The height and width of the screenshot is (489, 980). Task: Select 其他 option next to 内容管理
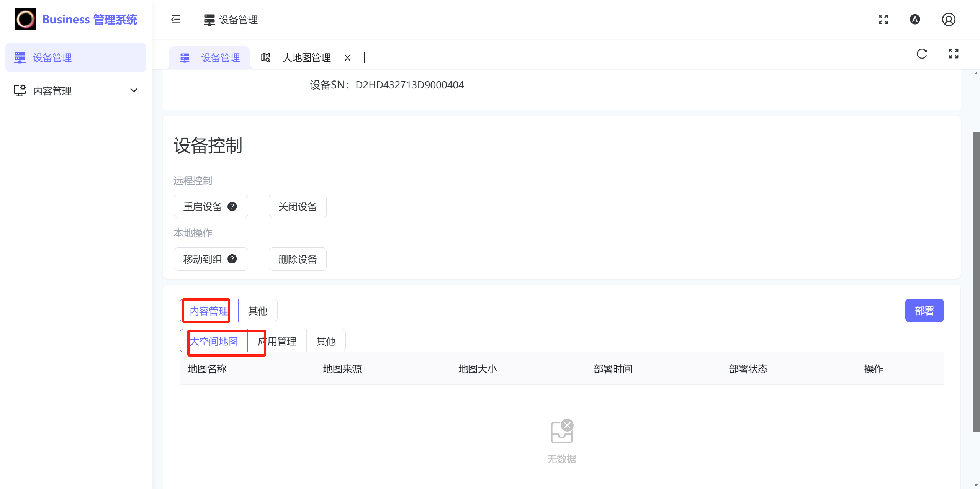pyautogui.click(x=258, y=311)
